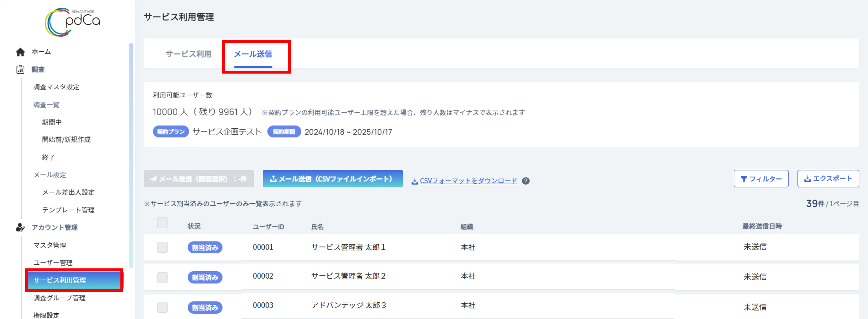The image size is (868, 319).
Task: Open 権限設定 in the sidebar
Action: click(46, 315)
